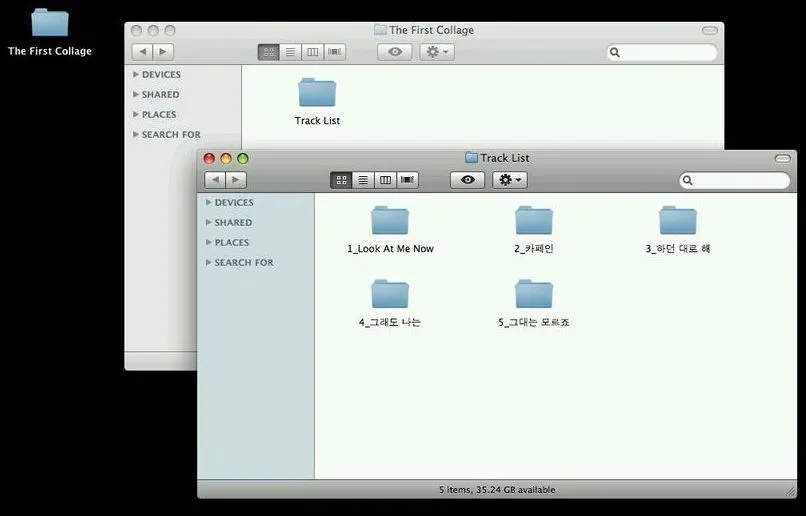Click forward arrow in Track List window
Viewport: 806px width, 516px height.
click(236, 180)
